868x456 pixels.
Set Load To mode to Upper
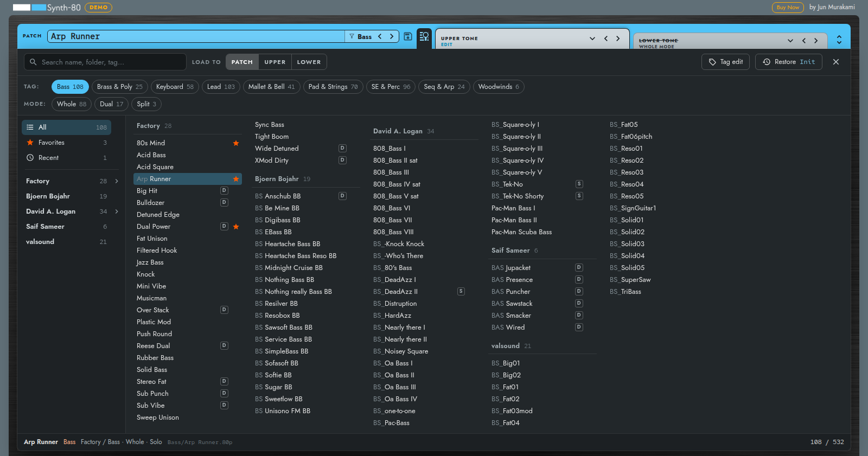pos(275,62)
